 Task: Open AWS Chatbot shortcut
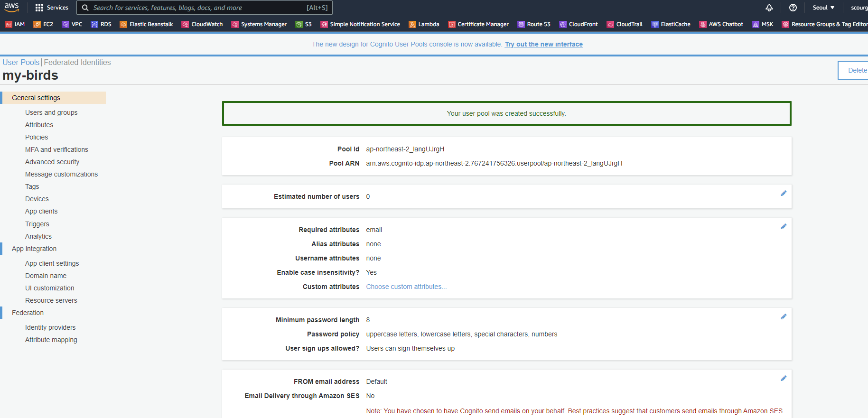[721, 24]
